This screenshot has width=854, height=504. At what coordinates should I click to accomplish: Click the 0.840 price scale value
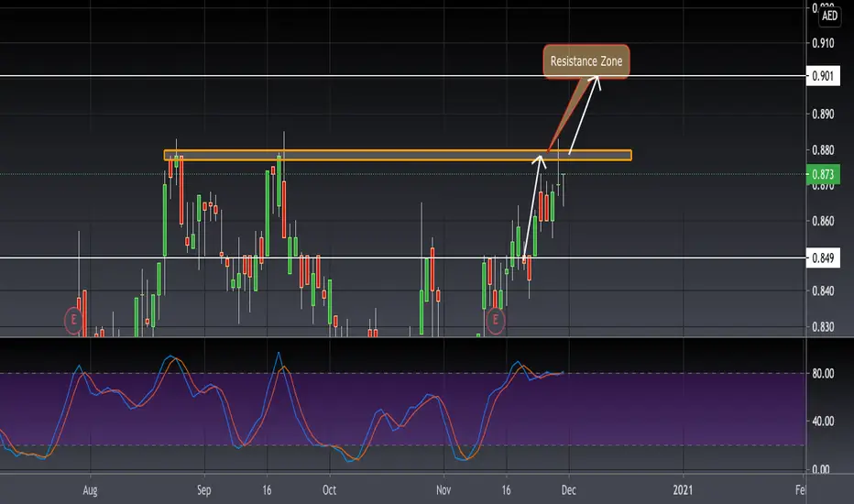pyautogui.click(x=823, y=291)
